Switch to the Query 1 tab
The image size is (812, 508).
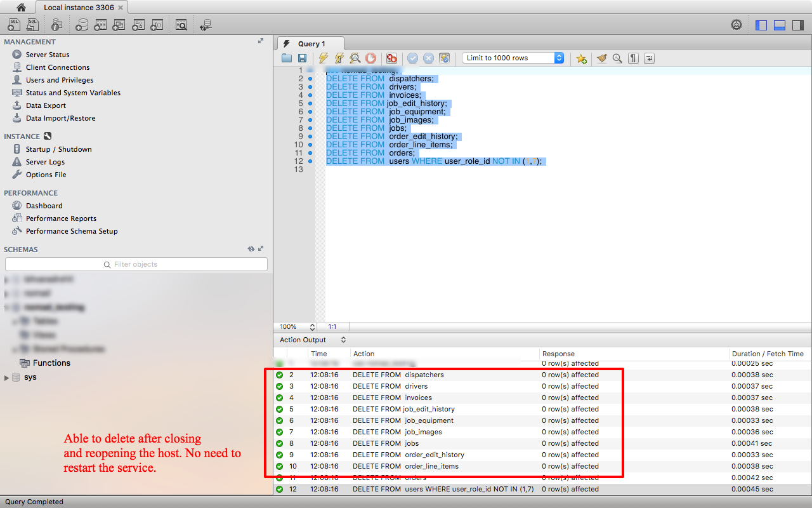tap(311, 44)
